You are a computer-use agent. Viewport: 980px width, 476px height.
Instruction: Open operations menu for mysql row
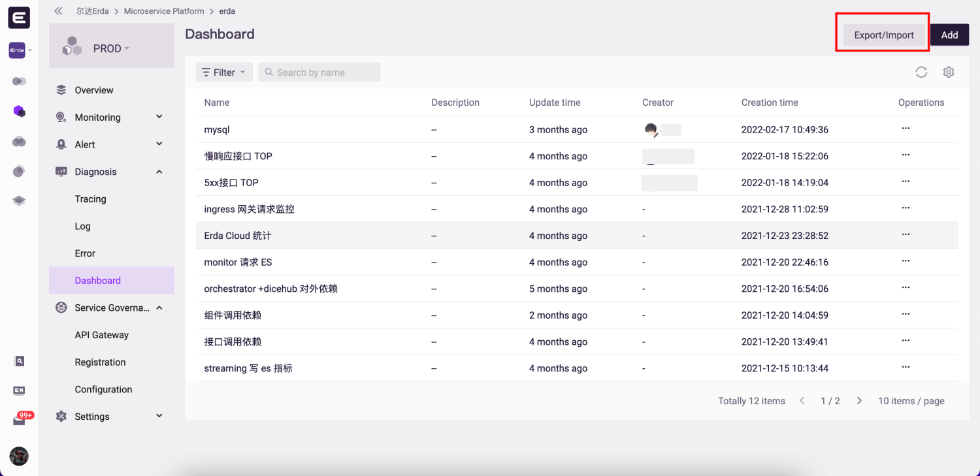click(x=906, y=129)
